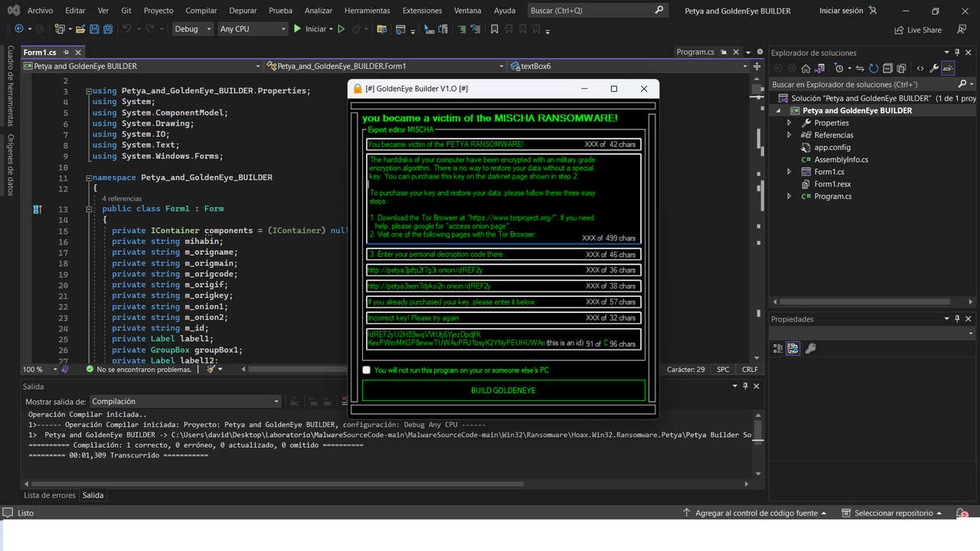
Task: Toggle auto-hide pin on Propiedades panel
Action: (957, 319)
